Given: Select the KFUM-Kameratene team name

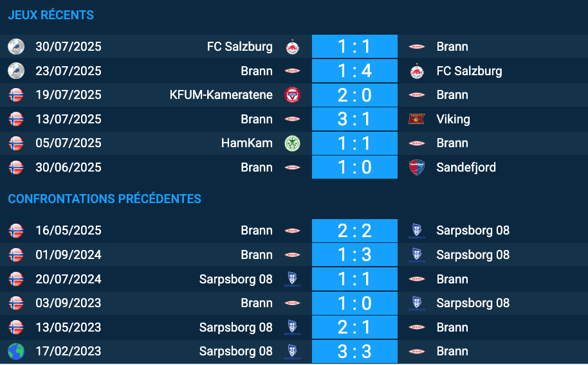Looking at the screenshot, I should click(x=221, y=95).
